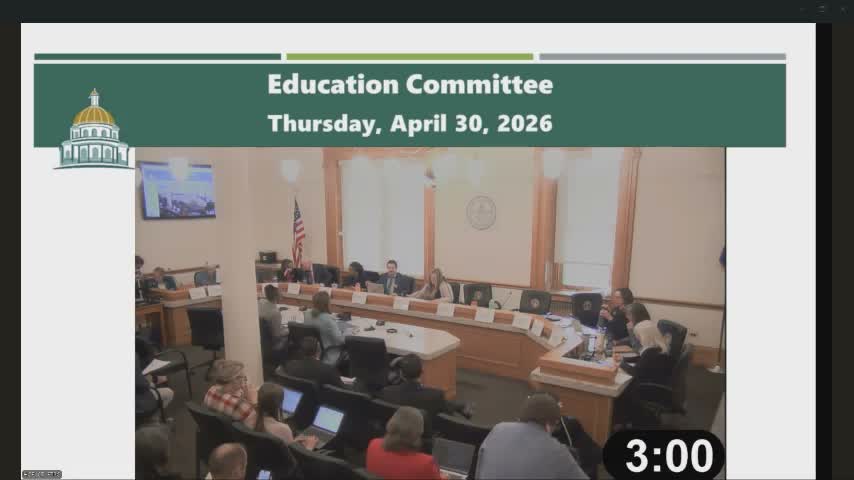This screenshot has width=854, height=480.
Task: Click the 3:00 countdown timer
Action: (664, 455)
